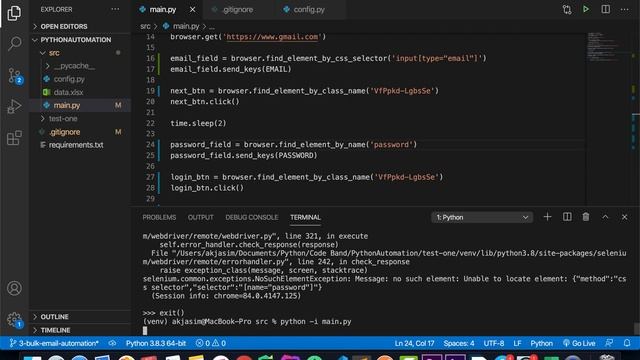Click the src breadcrumb segment
The image size is (640, 360).
tap(145, 26)
